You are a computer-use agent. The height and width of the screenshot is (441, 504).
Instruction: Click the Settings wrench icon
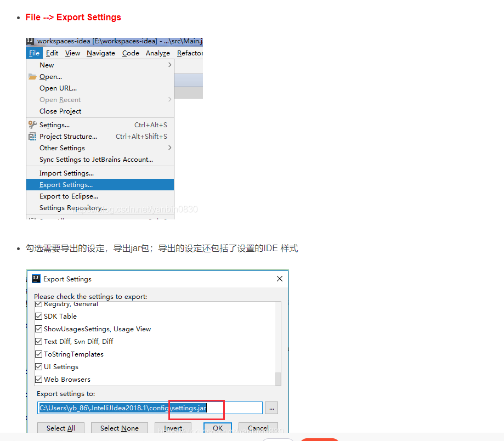tap(32, 125)
